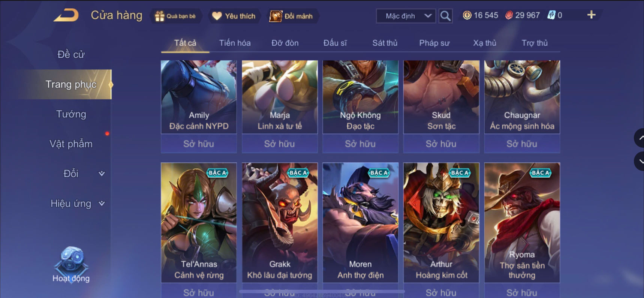Click Sở hữu button under Amily

pyautogui.click(x=199, y=144)
